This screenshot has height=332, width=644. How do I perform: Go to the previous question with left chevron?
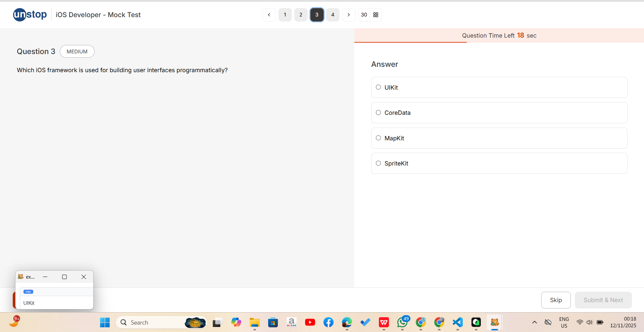(269, 15)
